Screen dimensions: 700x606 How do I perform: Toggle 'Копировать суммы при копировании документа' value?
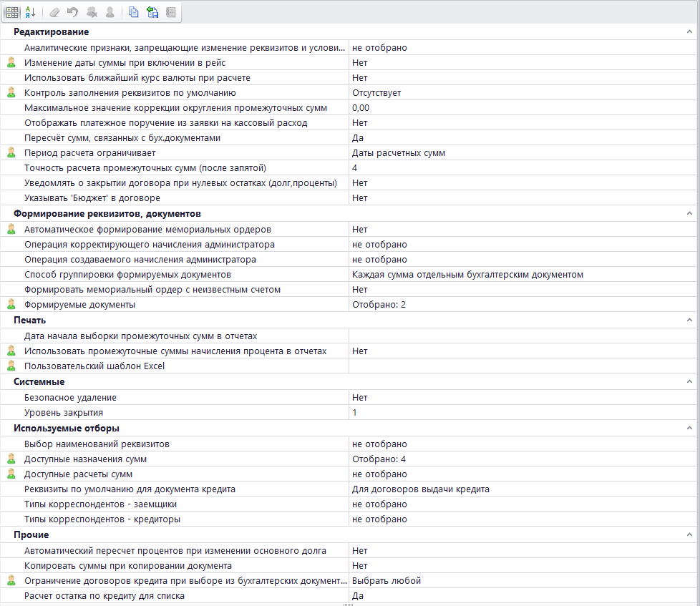pyautogui.click(x=521, y=566)
